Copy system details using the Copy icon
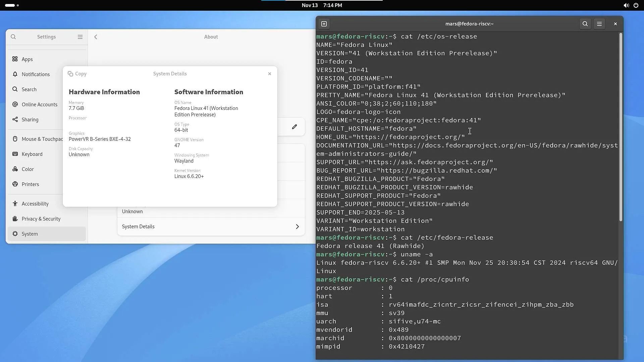 tap(77, 74)
